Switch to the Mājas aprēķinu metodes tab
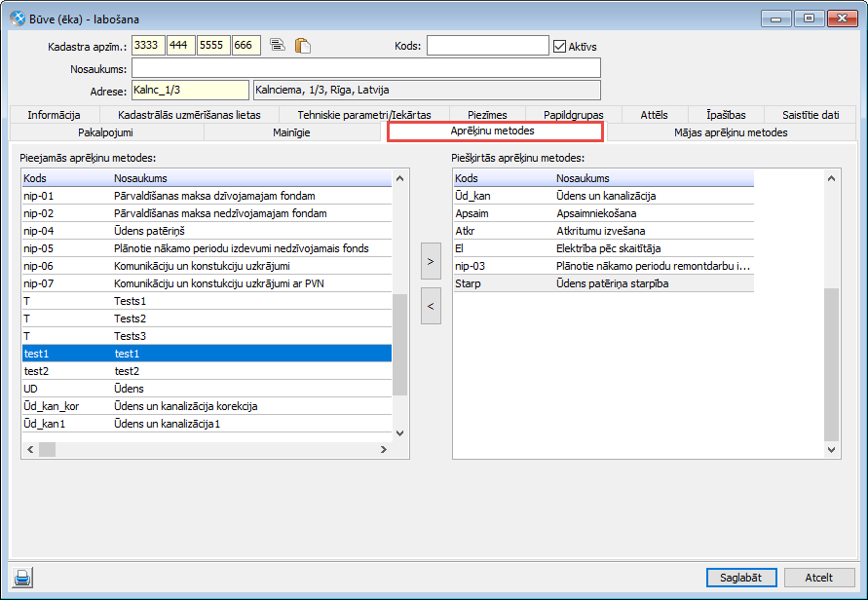868x600 pixels. pyautogui.click(x=730, y=132)
